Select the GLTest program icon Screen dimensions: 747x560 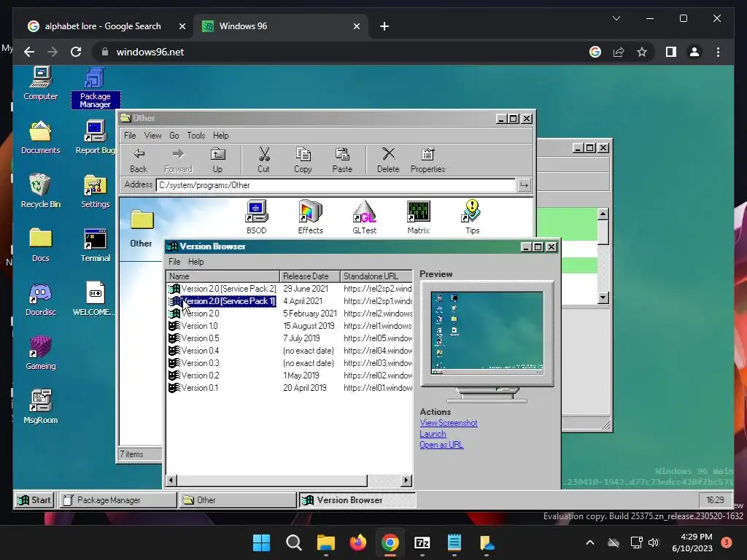[x=365, y=217]
